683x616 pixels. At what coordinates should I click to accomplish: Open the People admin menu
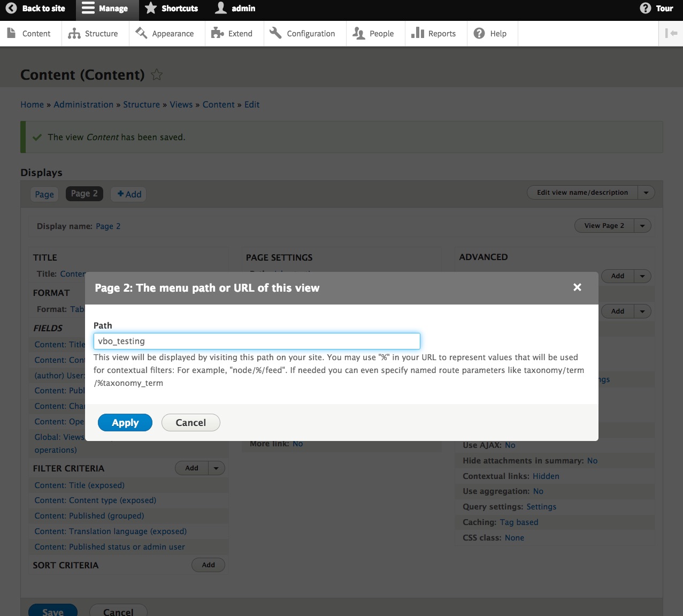point(373,33)
